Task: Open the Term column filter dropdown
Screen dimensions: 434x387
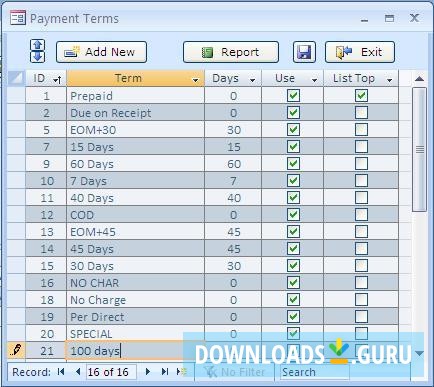Action: (x=195, y=80)
